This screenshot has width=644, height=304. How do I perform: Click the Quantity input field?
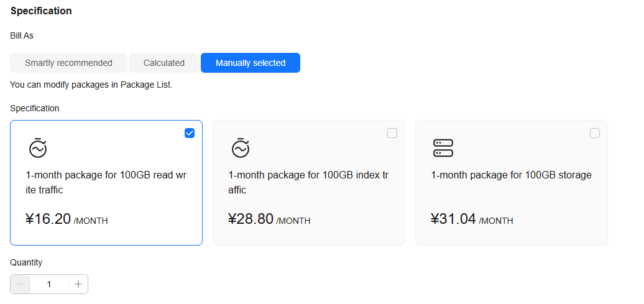point(49,284)
